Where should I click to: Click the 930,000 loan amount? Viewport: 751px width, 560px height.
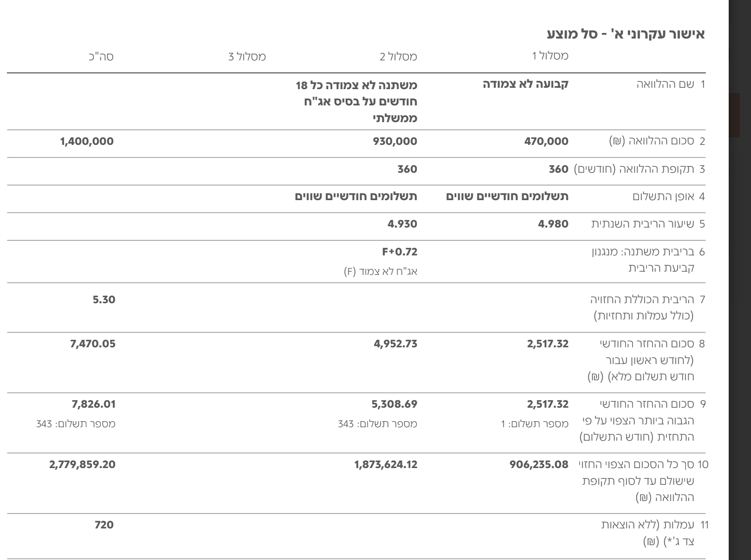coord(395,141)
